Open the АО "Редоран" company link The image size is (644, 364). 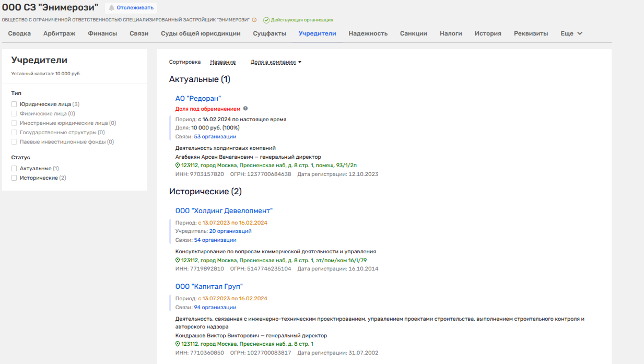click(x=198, y=98)
